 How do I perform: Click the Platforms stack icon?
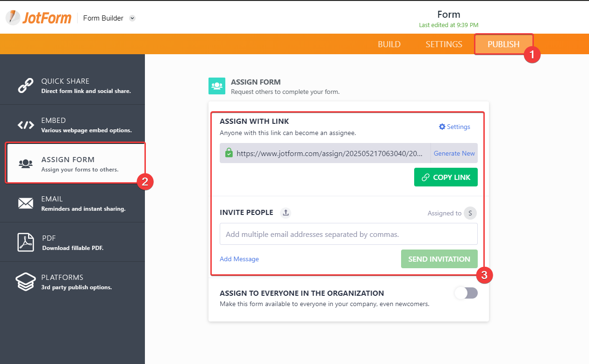pyautogui.click(x=25, y=281)
